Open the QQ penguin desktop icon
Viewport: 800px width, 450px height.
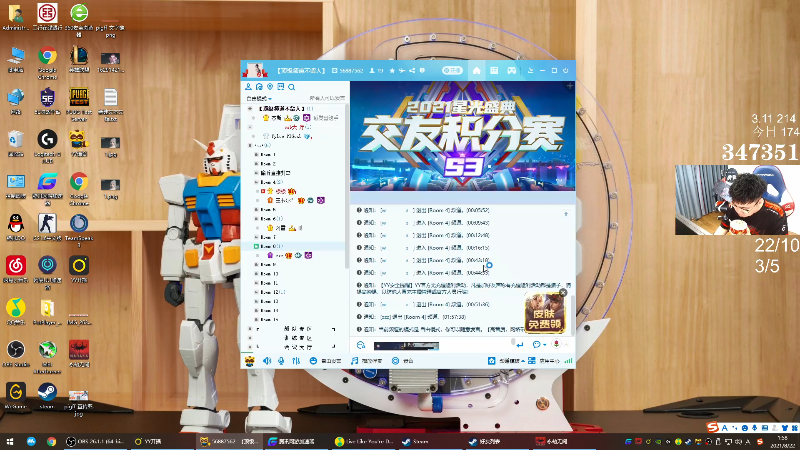point(16,227)
